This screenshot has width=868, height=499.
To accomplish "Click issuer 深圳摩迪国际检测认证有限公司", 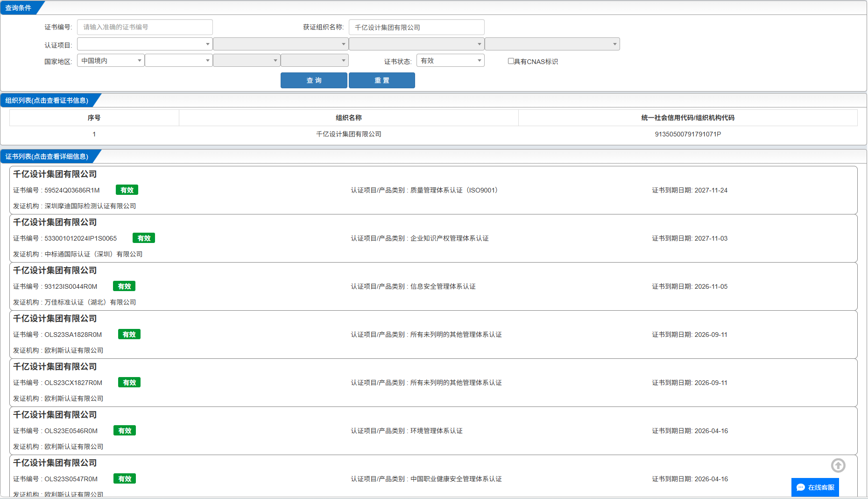I will tap(90, 206).
